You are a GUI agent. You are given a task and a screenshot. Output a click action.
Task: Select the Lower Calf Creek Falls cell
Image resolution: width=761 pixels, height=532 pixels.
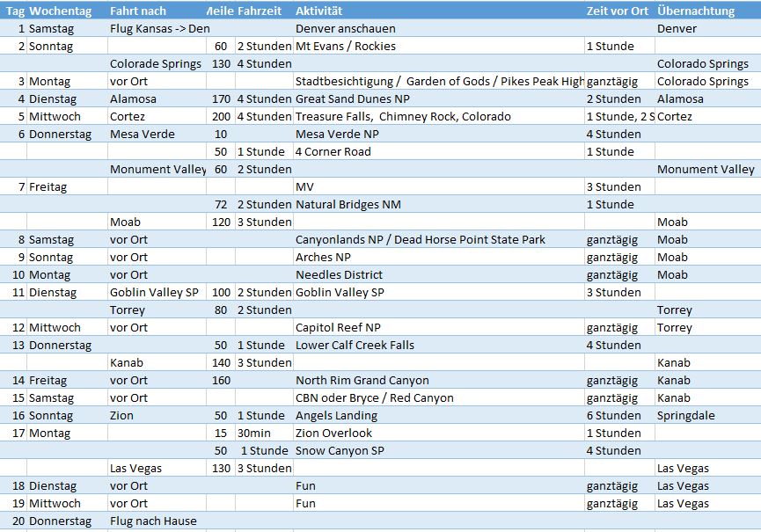point(355,345)
